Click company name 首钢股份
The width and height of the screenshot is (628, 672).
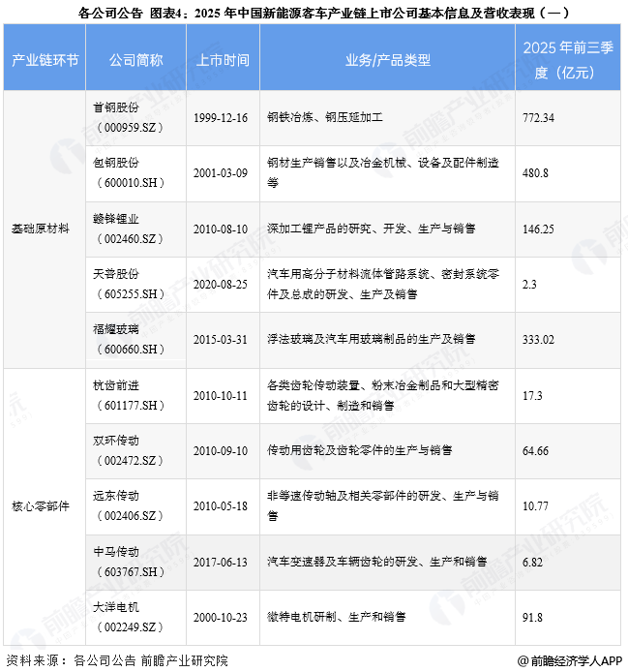click(116, 107)
